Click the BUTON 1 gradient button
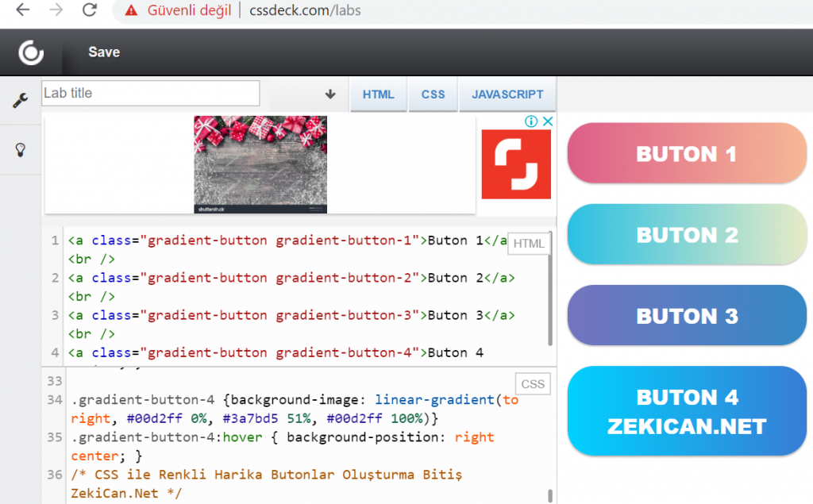Image resolution: width=813 pixels, height=504 pixels. (686, 154)
